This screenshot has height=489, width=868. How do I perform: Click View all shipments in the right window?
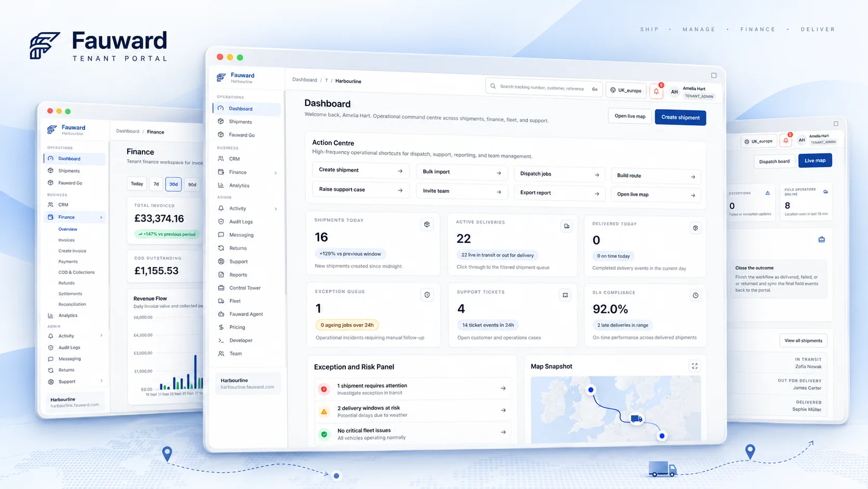(x=803, y=340)
